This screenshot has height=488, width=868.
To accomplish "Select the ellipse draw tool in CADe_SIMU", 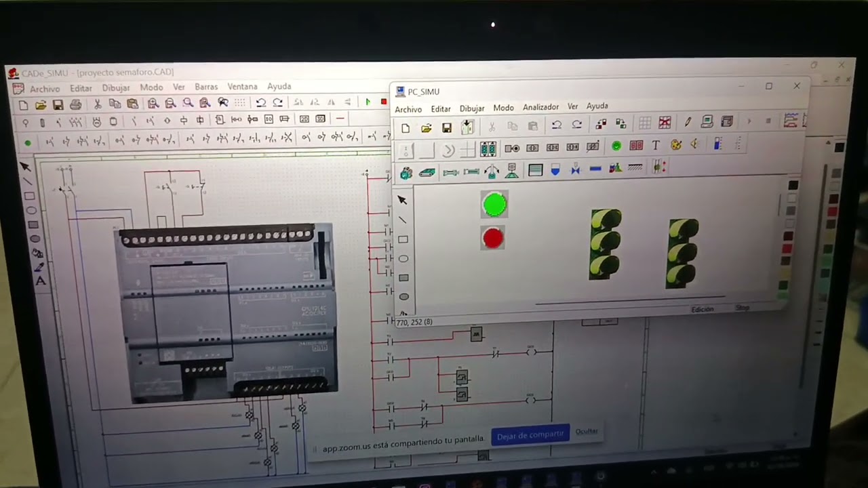I will 31,210.
